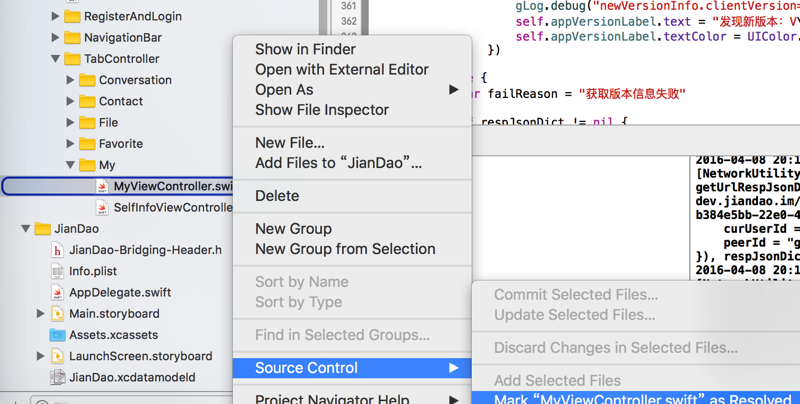Collapse the TabController group
Image resolution: width=800 pixels, height=404 pixels.
(56, 59)
